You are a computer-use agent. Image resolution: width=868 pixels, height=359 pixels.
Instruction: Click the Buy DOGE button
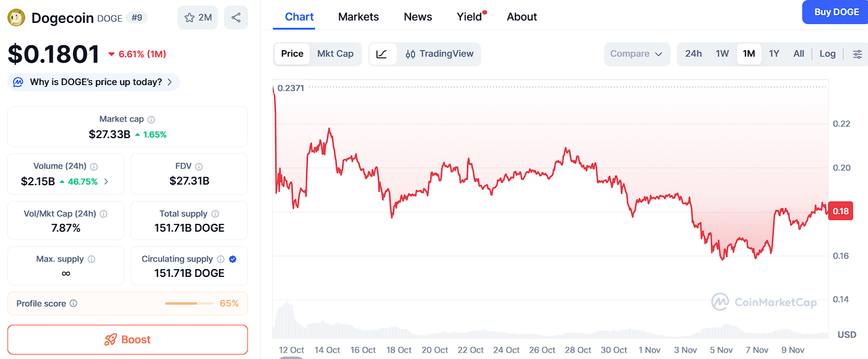point(835,11)
